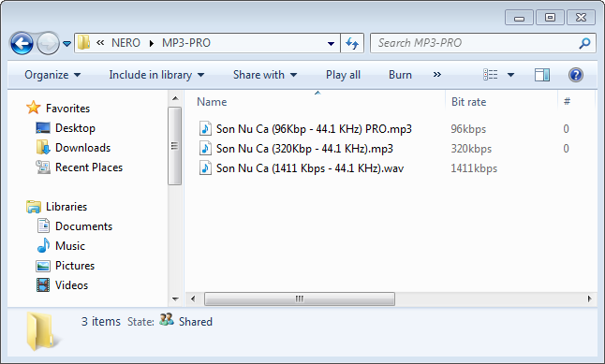
Task: Open the Music library
Action: [70, 246]
